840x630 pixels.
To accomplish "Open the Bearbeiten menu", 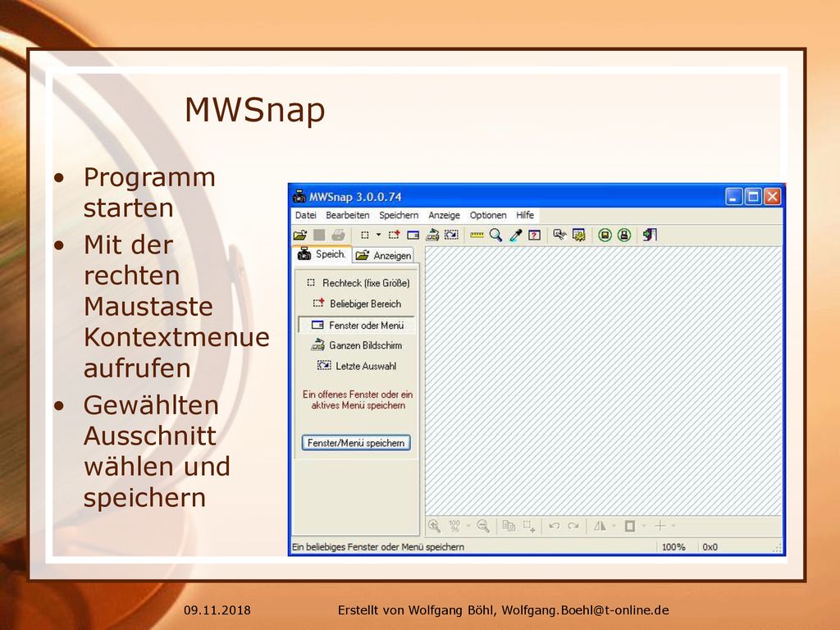I will pyautogui.click(x=348, y=216).
